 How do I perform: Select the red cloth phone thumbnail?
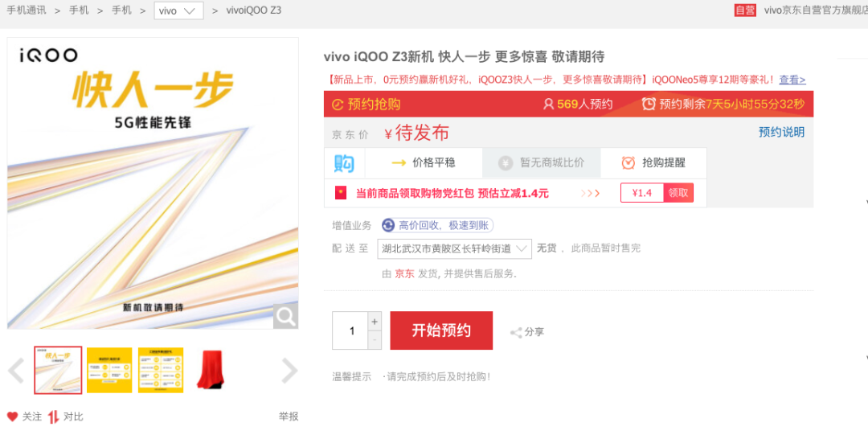point(211,370)
